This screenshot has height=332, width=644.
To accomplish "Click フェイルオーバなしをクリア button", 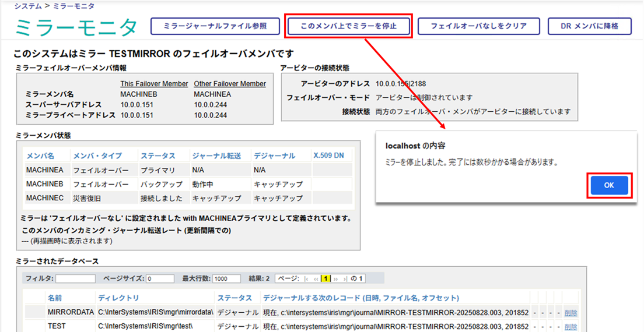I will click(478, 26).
